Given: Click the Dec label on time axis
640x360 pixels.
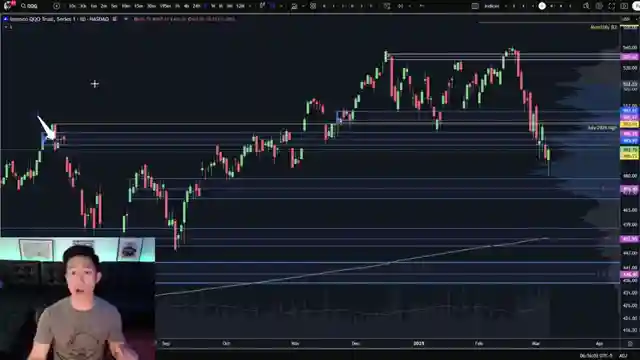Looking at the screenshot, I should coord(356,344).
